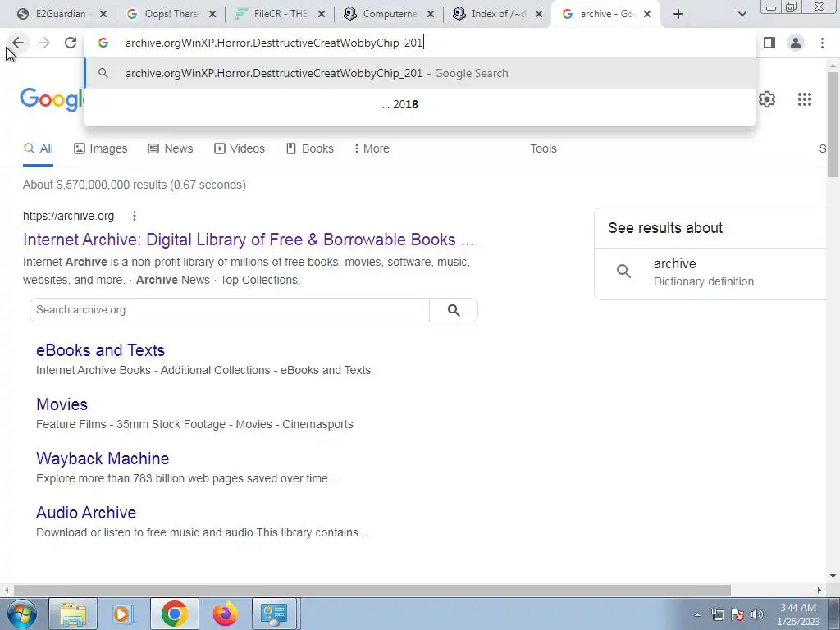
Task: Click the magnifier icon beside archive definition
Action: (x=623, y=271)
